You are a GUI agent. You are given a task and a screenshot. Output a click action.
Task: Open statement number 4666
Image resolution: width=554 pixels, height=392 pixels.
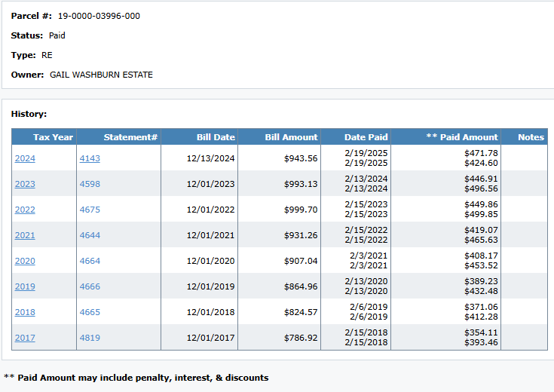(x=90, y=286)
